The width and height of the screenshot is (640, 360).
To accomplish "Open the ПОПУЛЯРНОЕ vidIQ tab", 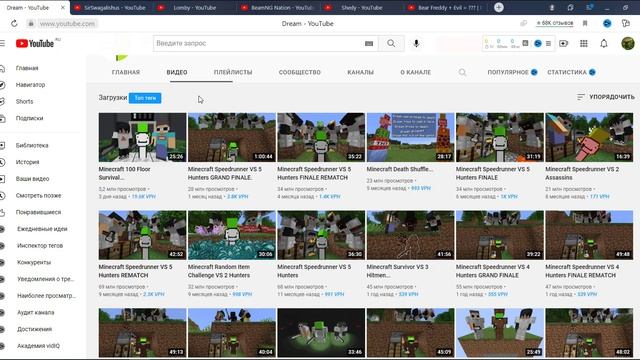I will [512, 72].
